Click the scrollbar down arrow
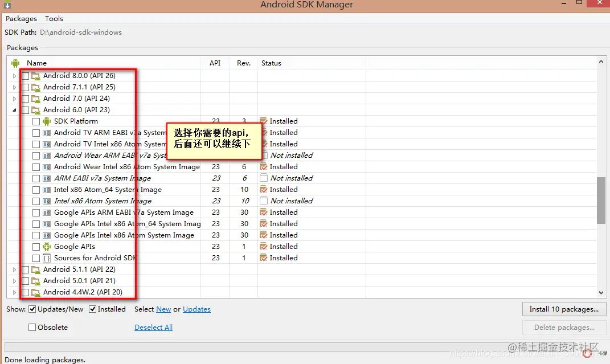Viewport: 610px width, 364px height. pos(601,293)
